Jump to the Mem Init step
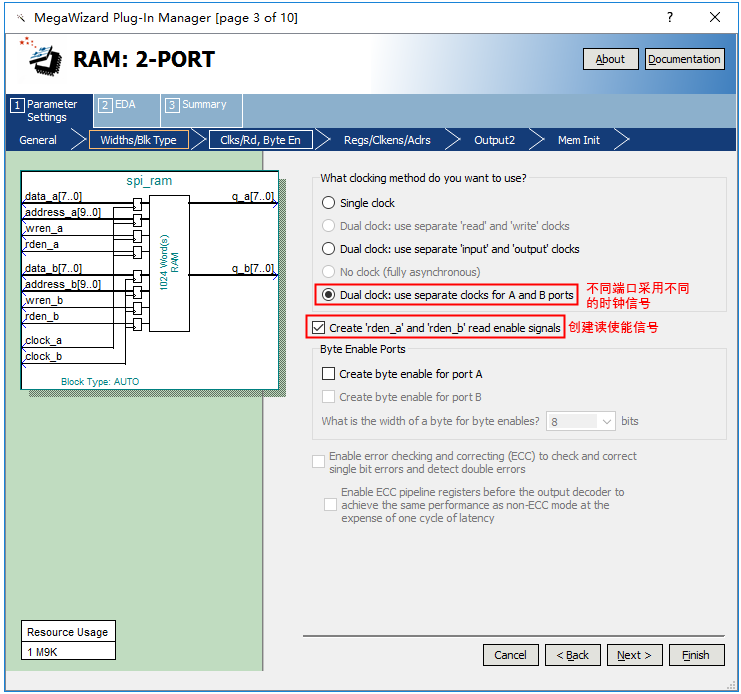Viewport: 741px width, 694px height. pyautogui.click(x=578, y=140)
